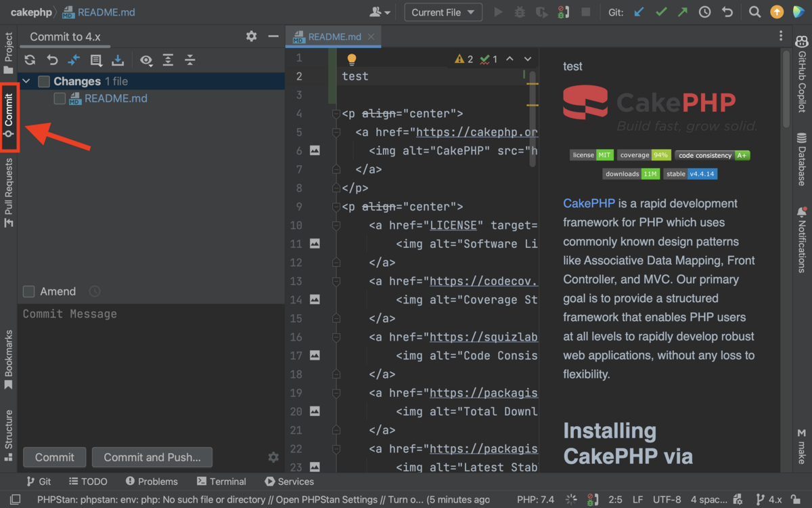Screen dimensions: 812x508
Task: Open commit options gear beside Commit and Push
Action: click(273, 457)
